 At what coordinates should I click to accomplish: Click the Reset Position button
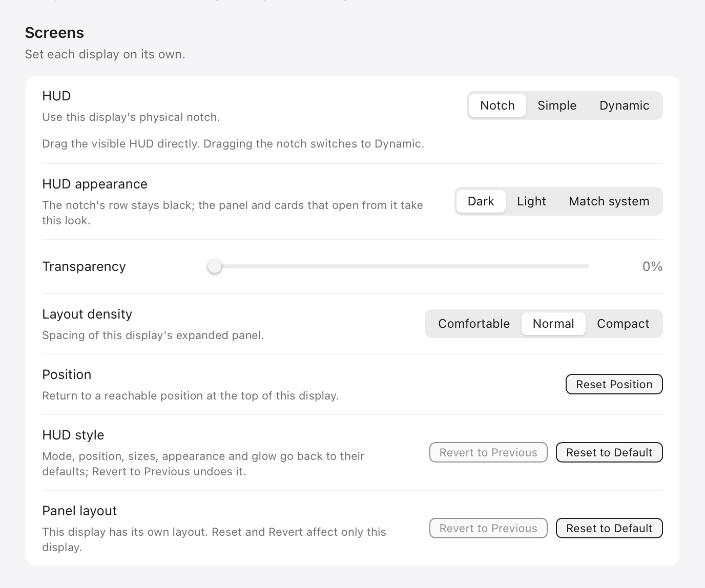point(614,384)
